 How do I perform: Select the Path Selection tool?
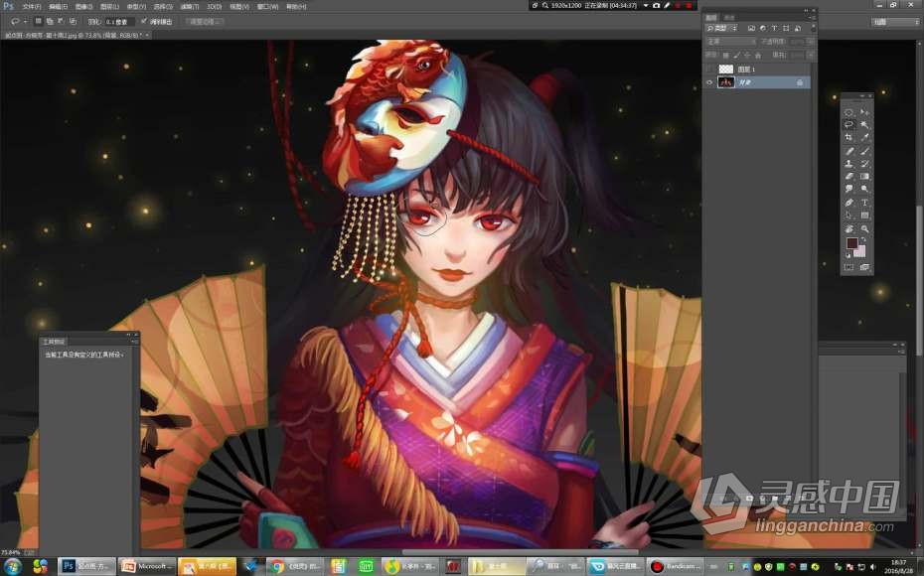pyautogui.click(x=849, y=215)
